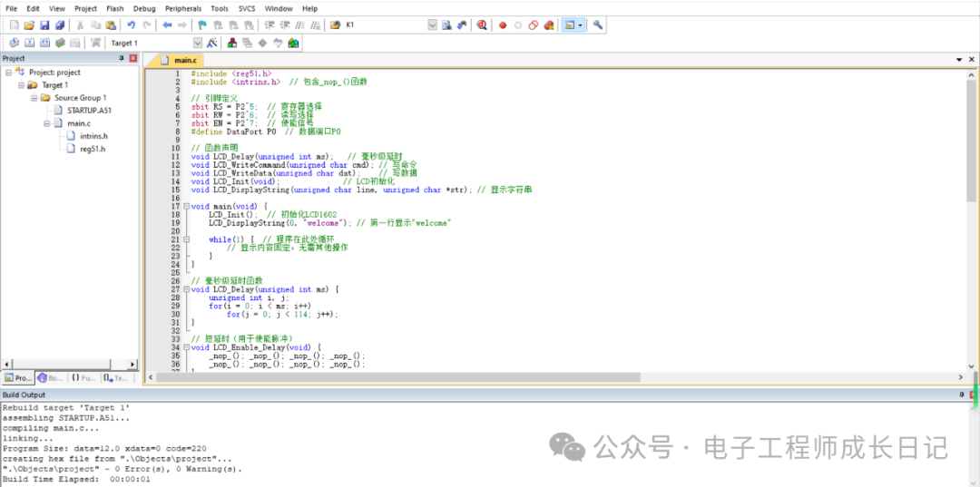
Task: Open the Batch Build dialog
Action: click(60, 43)
